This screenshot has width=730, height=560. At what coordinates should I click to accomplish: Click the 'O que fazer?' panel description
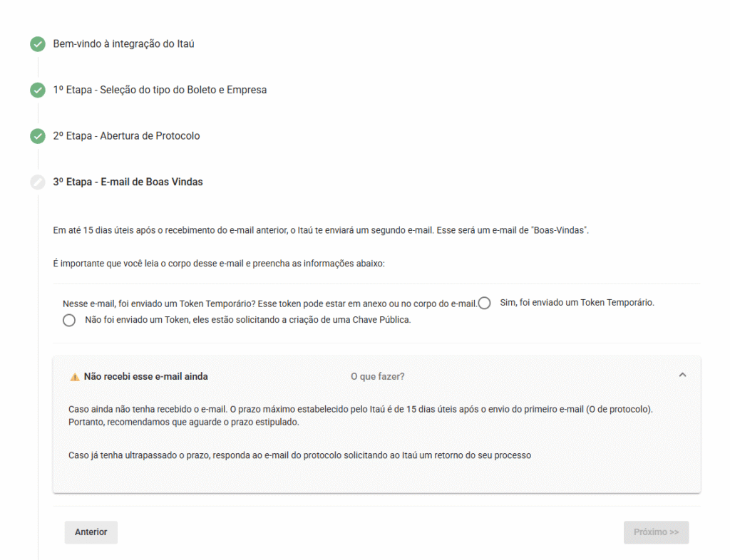[377, 376]
